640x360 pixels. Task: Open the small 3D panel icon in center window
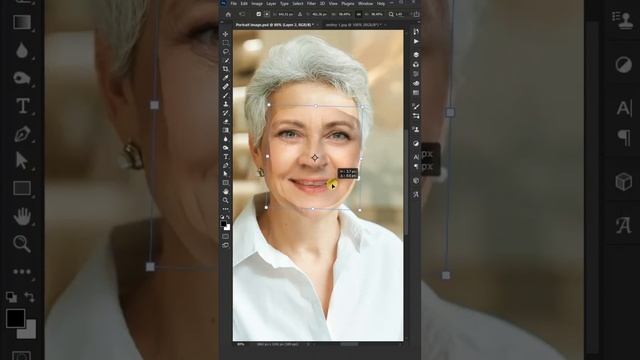pos(416,180)
